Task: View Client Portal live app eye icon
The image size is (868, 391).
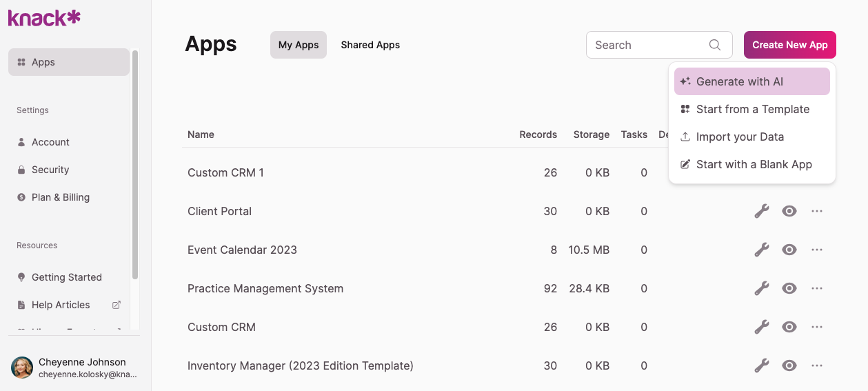Action: point(789,211)
